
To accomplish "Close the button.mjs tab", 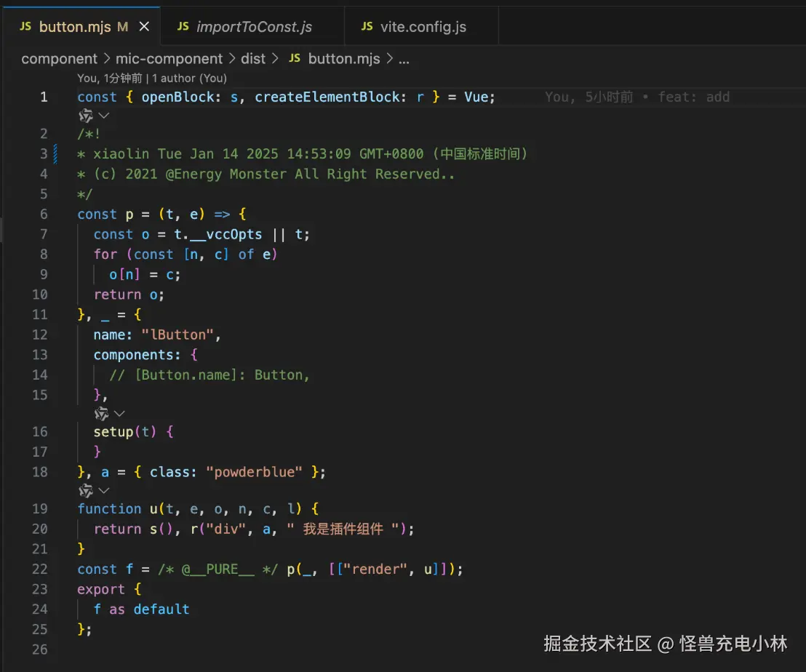I will click(x=145, y=26).
